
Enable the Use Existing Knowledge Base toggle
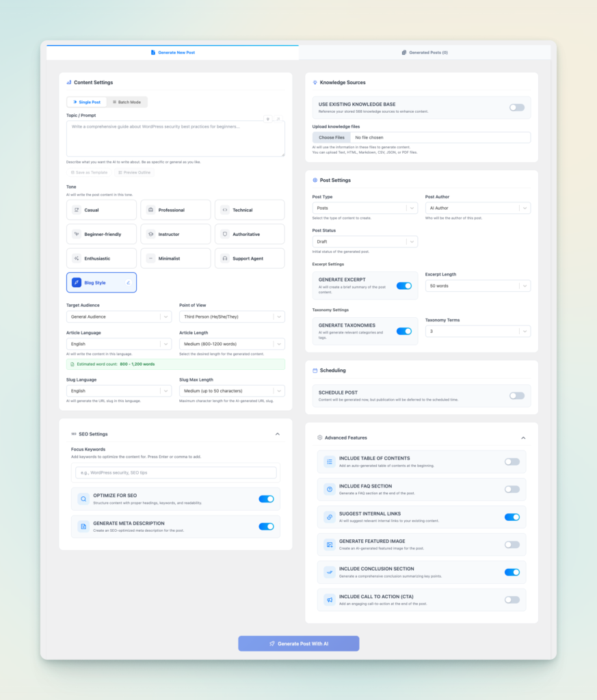pyautogui.click(x=517, y=107)
